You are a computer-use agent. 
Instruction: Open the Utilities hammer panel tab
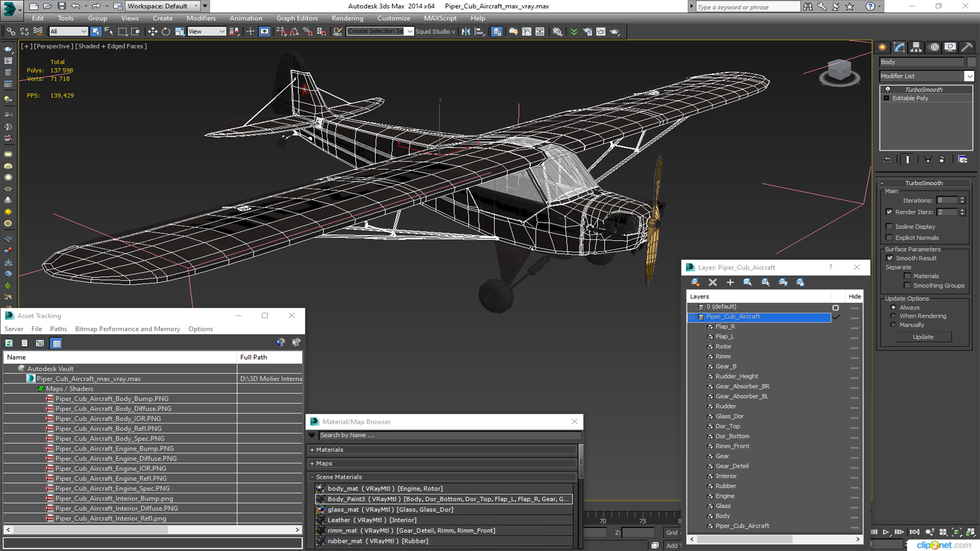click(967, 47)
